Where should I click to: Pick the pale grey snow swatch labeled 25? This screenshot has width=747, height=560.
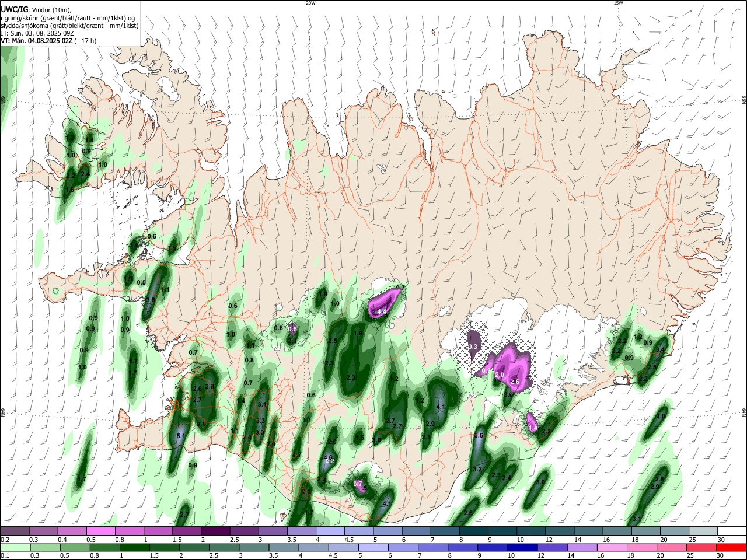tap(703, 531)
